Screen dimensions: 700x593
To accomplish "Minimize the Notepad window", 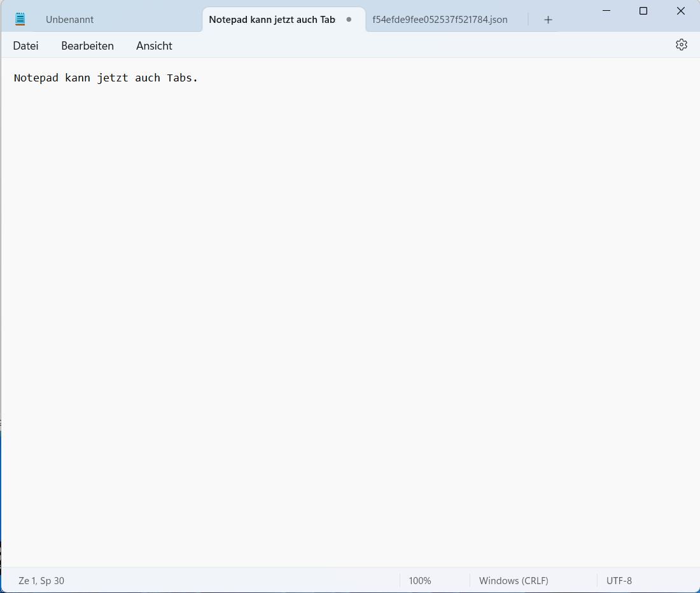I will point(606,11).
